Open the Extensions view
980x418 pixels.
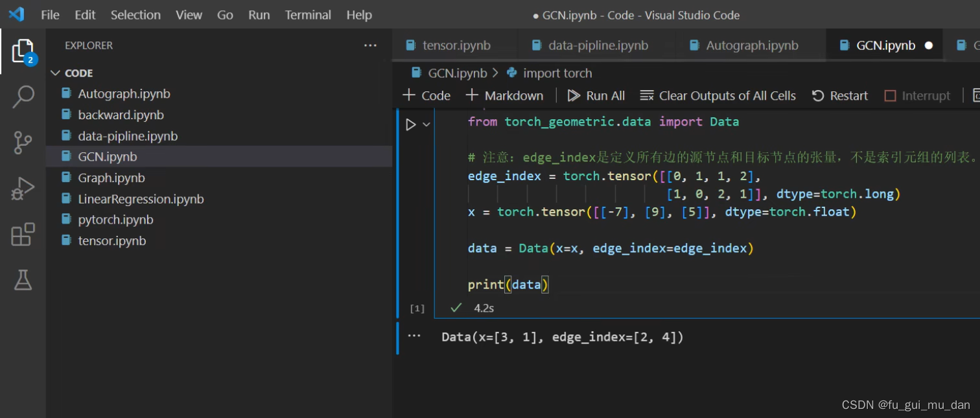(23, 235)
